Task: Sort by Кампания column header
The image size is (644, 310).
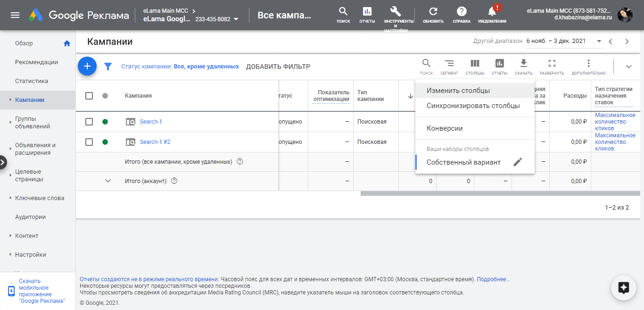Action: click(138, 96)
